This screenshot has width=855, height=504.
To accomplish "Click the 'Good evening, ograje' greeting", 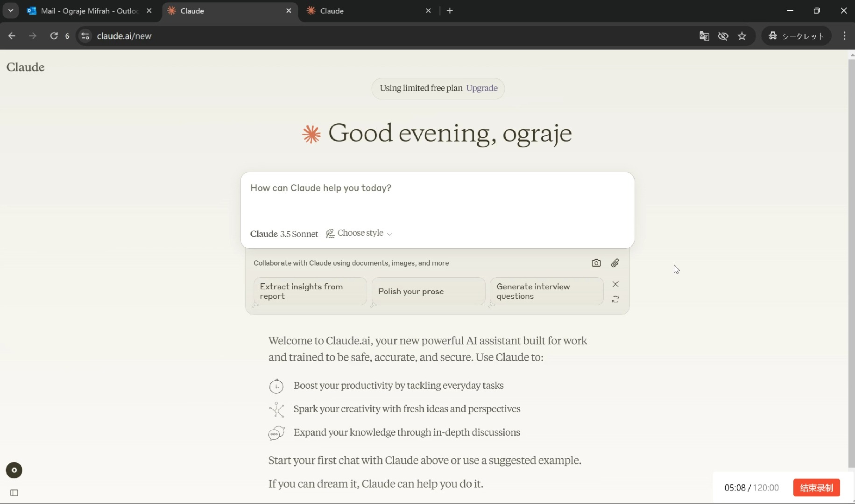I will 450,134.
